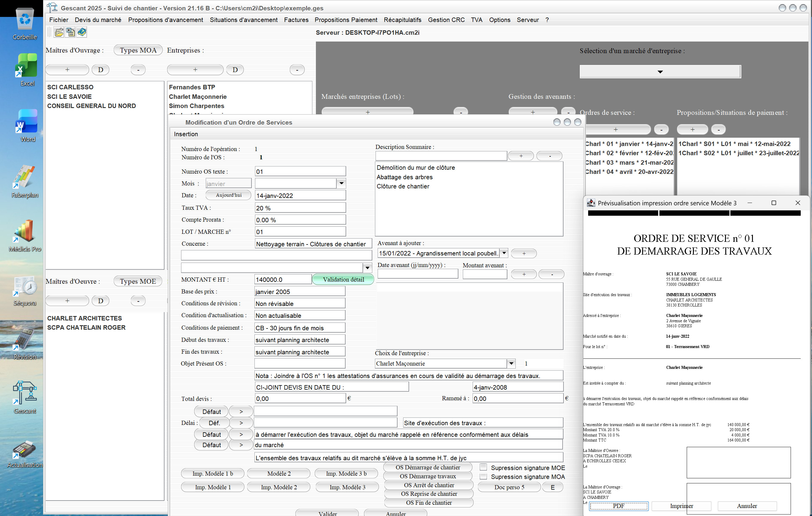This screenshot has height=516, width=812.
Task: Open the Choix de l'entreprise dropdown arrow
Action: coord(511,363)
